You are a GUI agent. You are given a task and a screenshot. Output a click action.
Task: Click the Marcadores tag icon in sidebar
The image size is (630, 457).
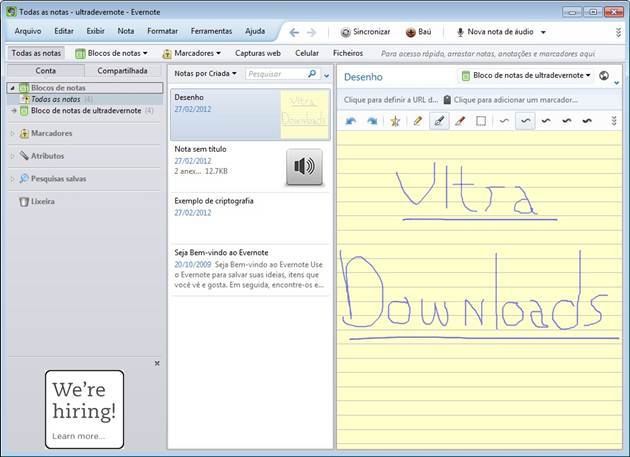[x=24, y=133]
